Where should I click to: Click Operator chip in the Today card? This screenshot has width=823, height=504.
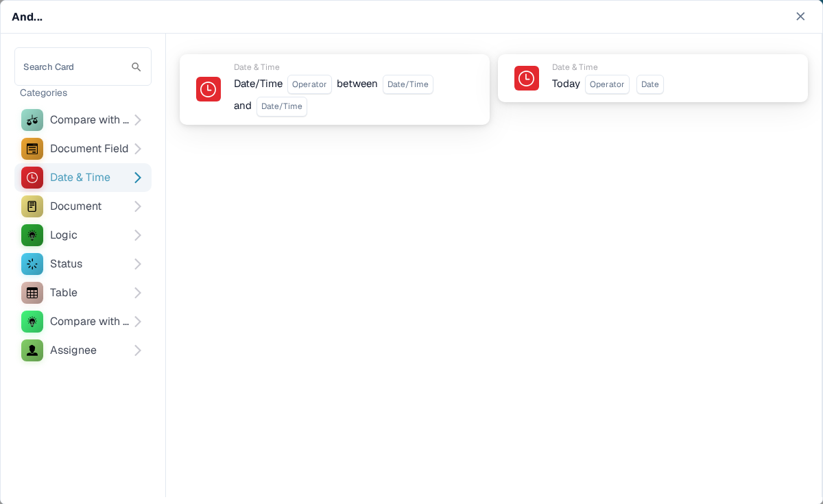[x=607, y=84]
